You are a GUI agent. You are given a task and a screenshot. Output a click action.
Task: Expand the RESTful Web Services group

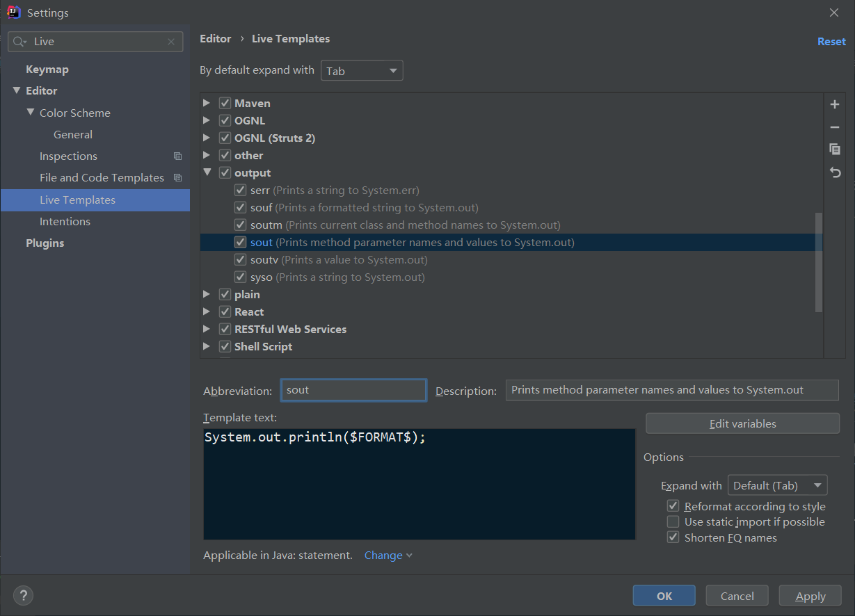207,330
